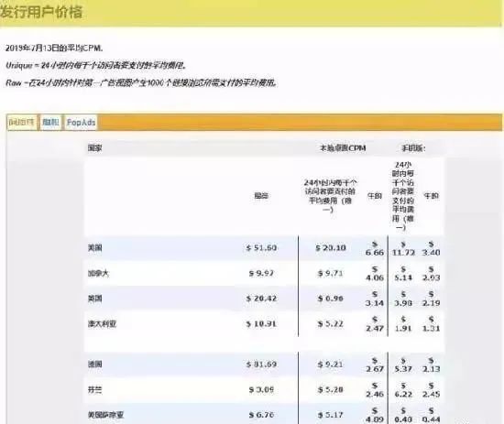The width and height of the screenshot is (504, 424).
Task: Click the 6.22 value cell
Action: pyautogui.click(x=403, y=390)
